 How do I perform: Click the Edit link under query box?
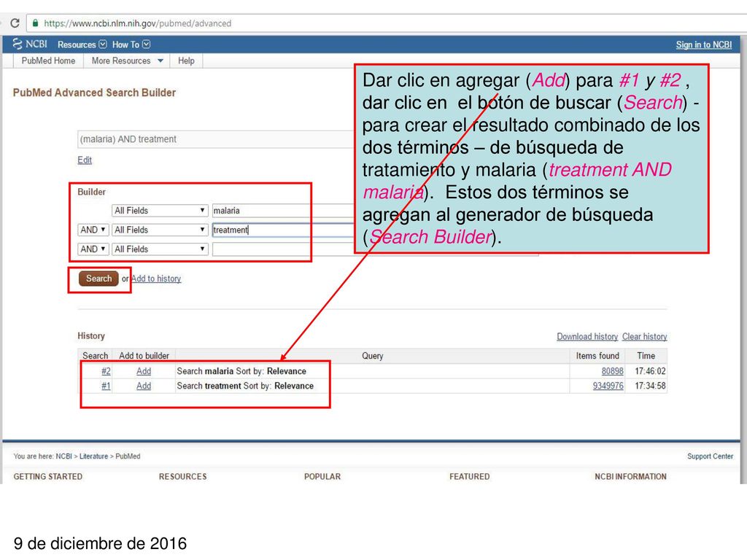click(x=85, y=160)
